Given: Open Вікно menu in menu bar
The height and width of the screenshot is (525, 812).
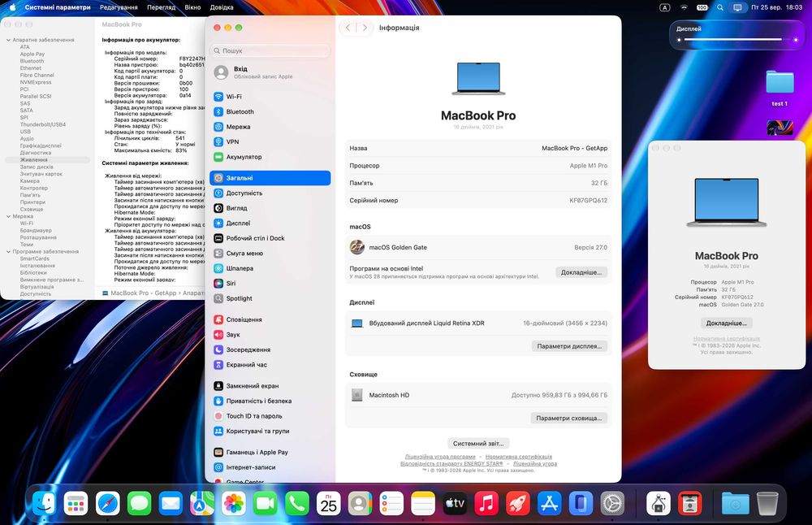Looking at the screenshot, I should (x=192, y=7).
